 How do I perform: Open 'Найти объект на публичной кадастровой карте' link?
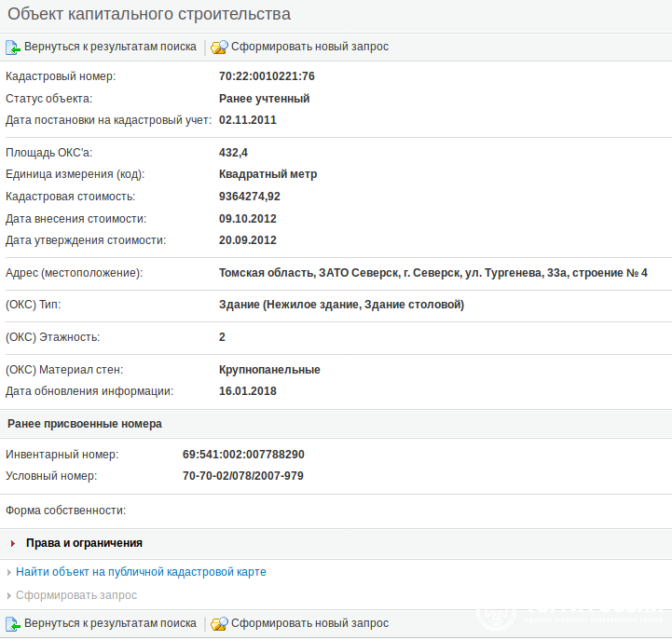coord(141,572)
